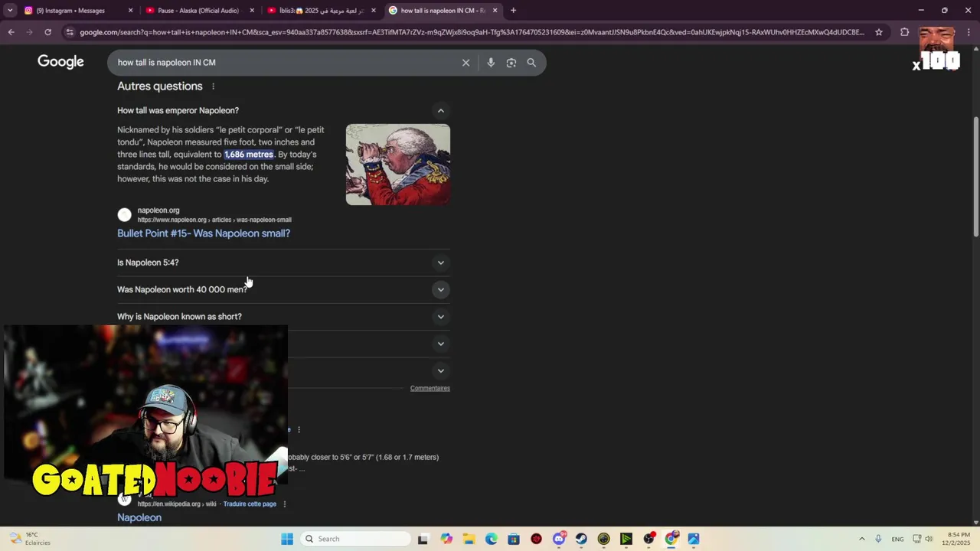Close the Pause - Alaska tab
The image size is (980, 551).
click(252, 11)
